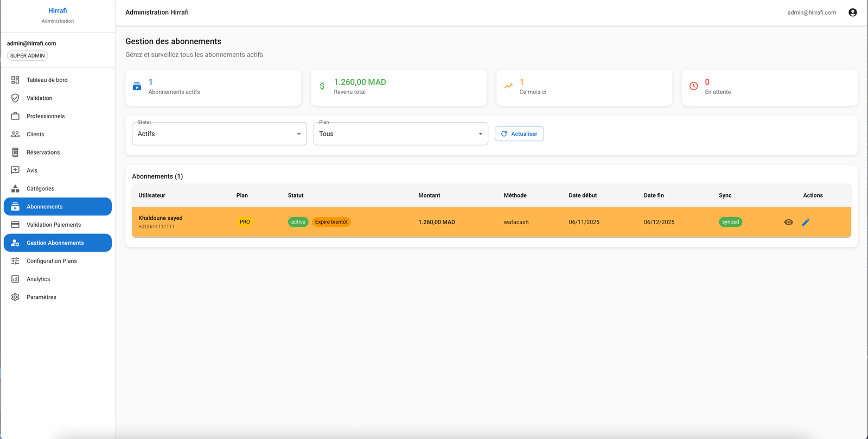Click the SUPER ADMIN role chip

point(28,55)
